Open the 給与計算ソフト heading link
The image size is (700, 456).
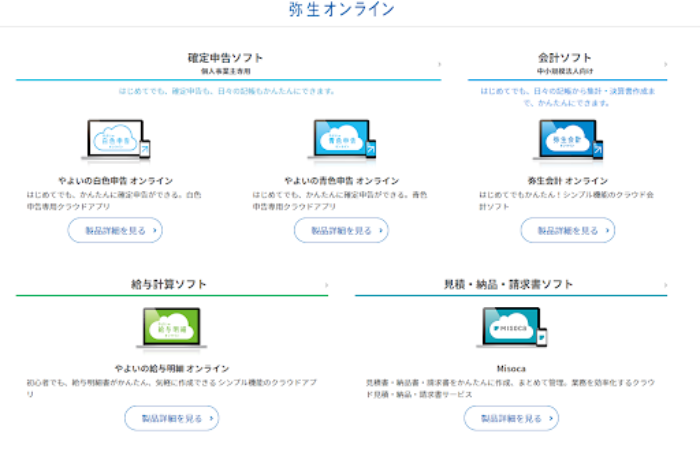click(x=170, y=284)
